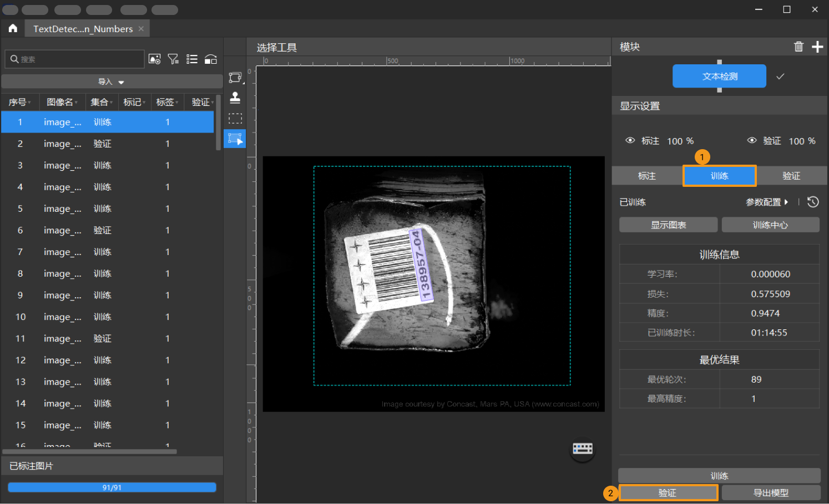Viewport: 829px width, 504px height.
Task: Open the filter funnel icon
Action: (174, 59)
